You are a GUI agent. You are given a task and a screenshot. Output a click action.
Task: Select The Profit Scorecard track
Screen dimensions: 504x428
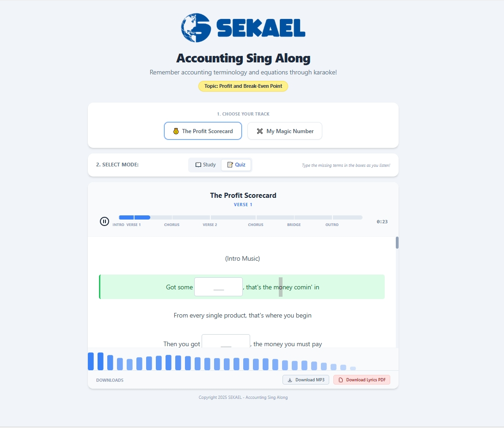203,131
